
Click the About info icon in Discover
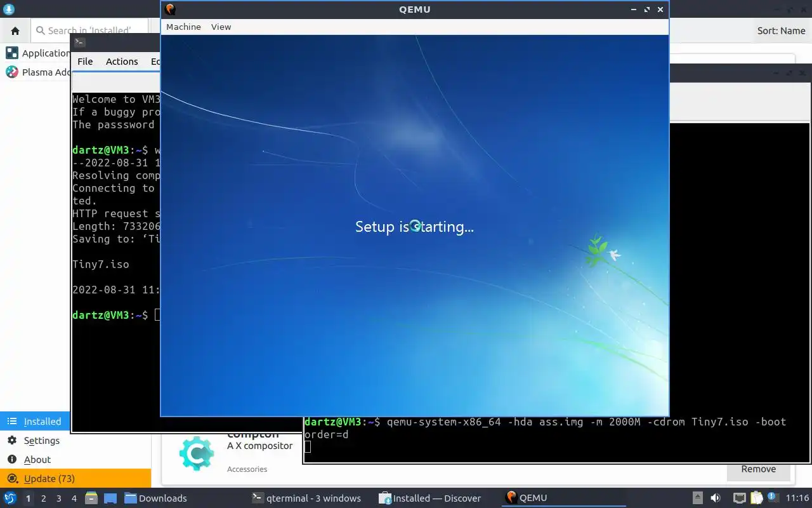[12, 460]
